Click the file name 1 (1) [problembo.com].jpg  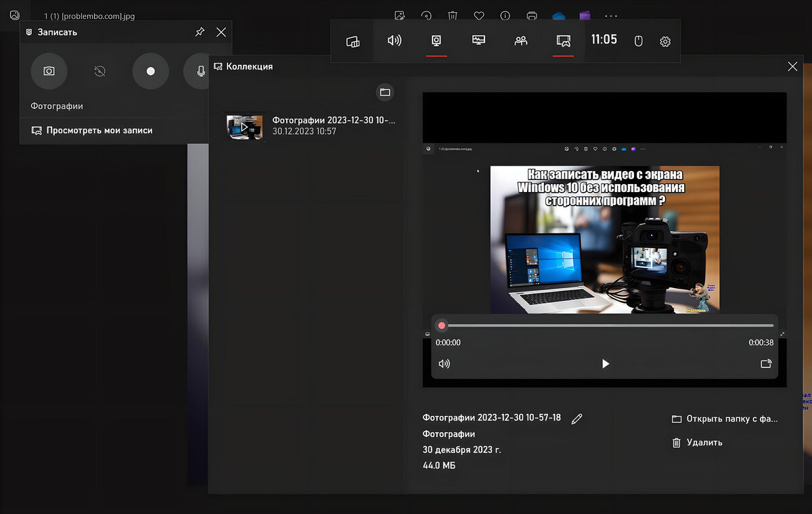tap(89, 16)
